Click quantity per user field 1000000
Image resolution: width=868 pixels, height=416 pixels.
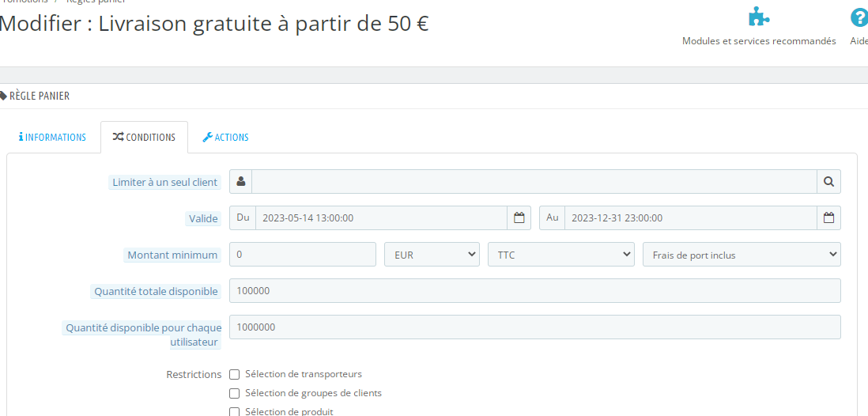point(535,327)
